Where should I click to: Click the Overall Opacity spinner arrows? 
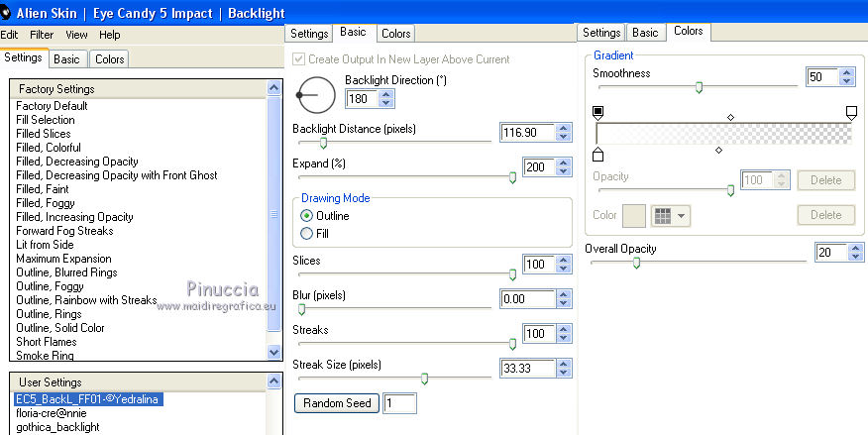tap(855, 253)
